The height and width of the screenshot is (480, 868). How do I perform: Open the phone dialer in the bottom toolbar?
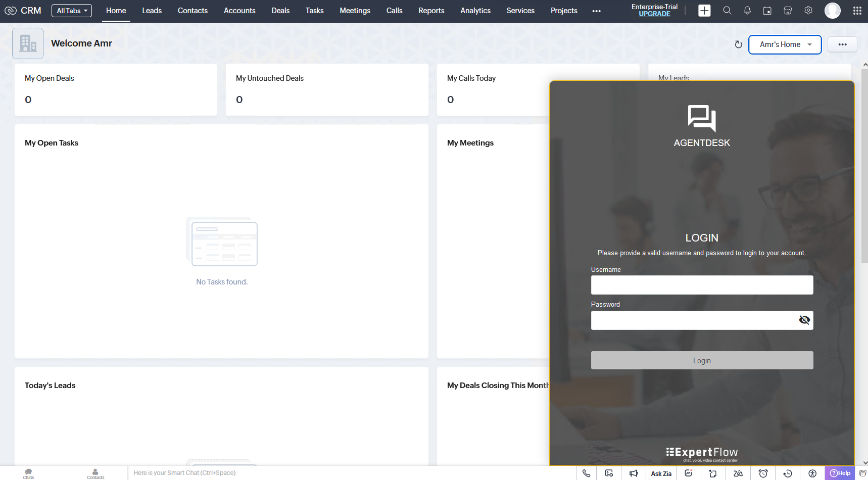click(586, 473)
